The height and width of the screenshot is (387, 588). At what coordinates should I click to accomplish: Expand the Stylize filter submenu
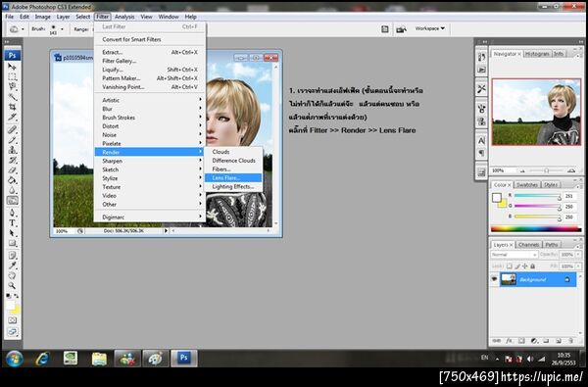[x=150, y=178]
